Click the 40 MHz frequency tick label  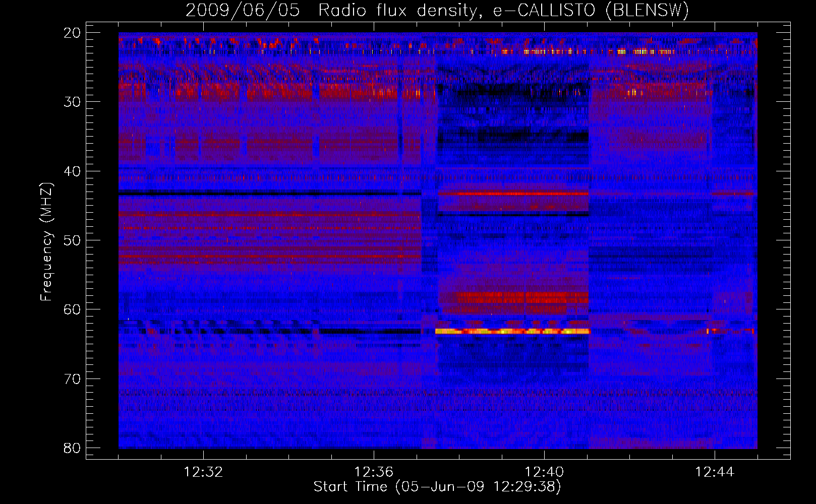tap(73, 171)
